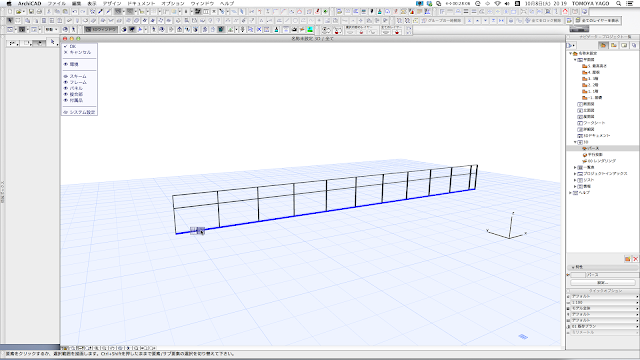The width and height of the screenshot is (640, 360).
Task: Click the Save icon in the top toolbar
Action: point(31,12)
